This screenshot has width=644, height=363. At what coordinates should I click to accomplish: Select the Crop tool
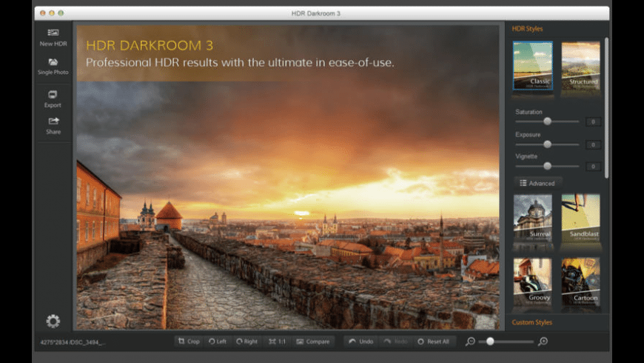click(189, 342)
